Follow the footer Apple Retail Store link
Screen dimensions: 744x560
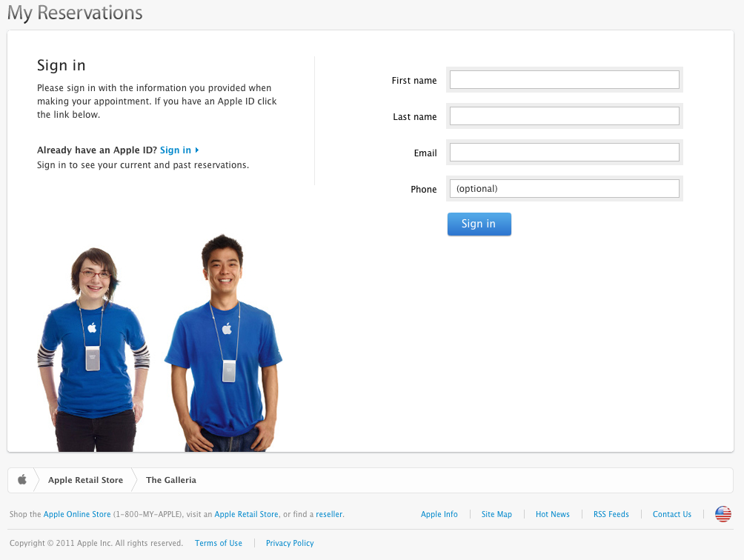(x=246, y=514)
